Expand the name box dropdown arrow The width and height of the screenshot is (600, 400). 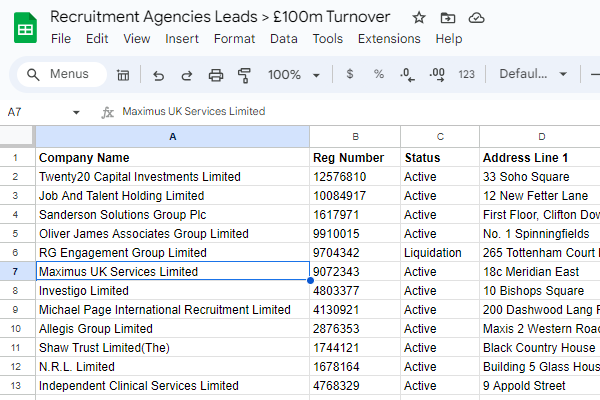point(76,113)
